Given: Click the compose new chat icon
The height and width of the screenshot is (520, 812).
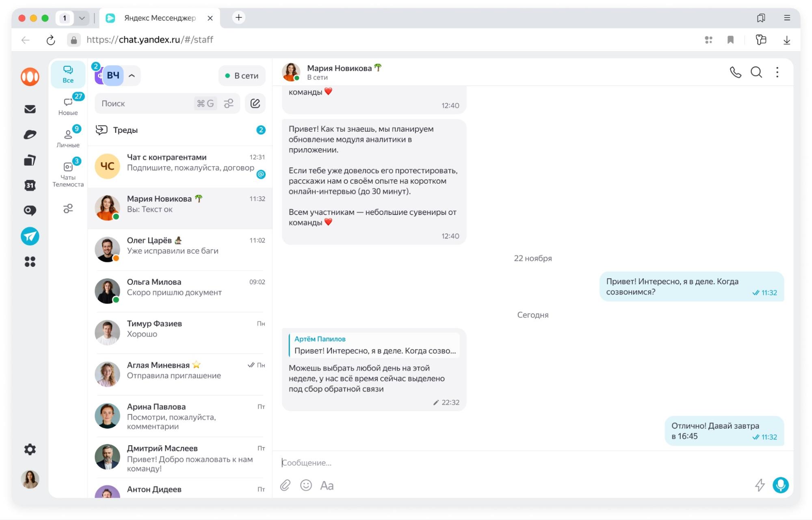Looking at the screenshot, I should 255,103.
